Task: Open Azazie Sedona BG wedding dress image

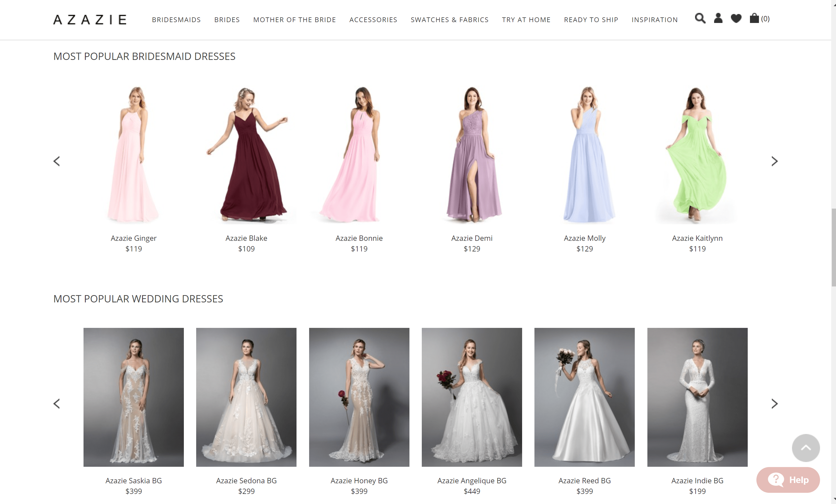Action: pos(246,397)
